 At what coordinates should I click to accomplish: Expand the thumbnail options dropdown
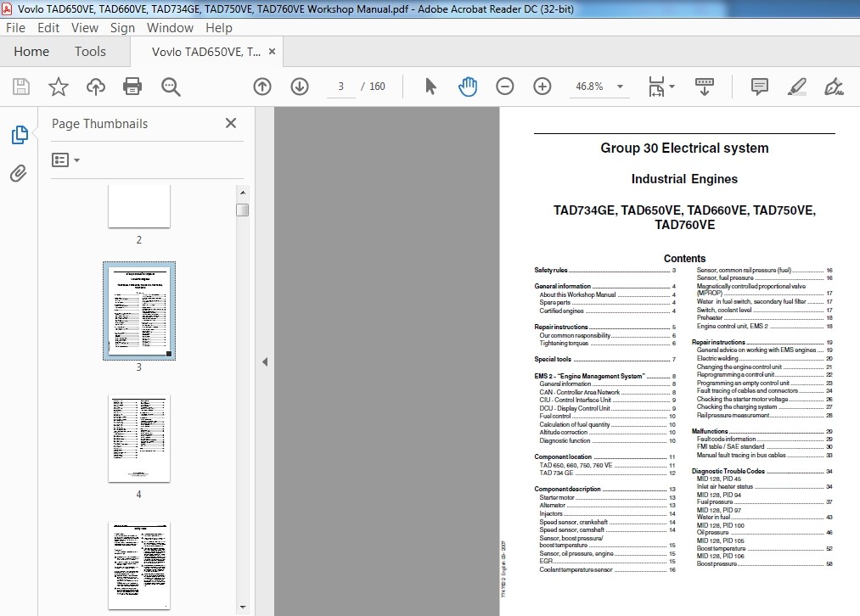pos(66,160)
